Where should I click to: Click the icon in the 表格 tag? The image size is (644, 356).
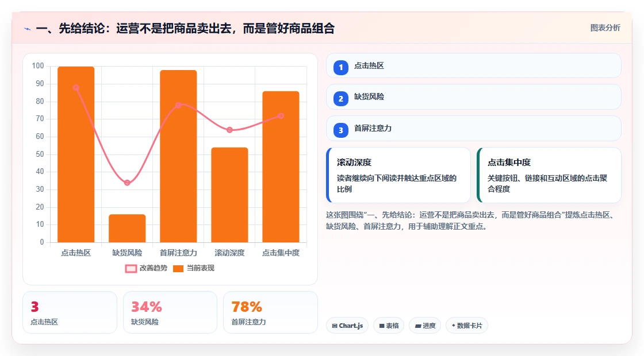point(382,326)
